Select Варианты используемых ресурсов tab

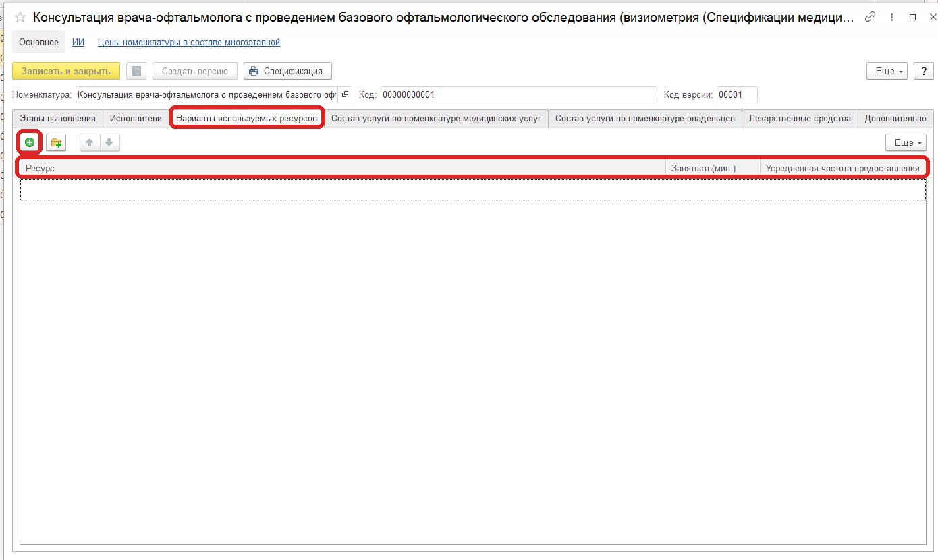click(247, 119)
